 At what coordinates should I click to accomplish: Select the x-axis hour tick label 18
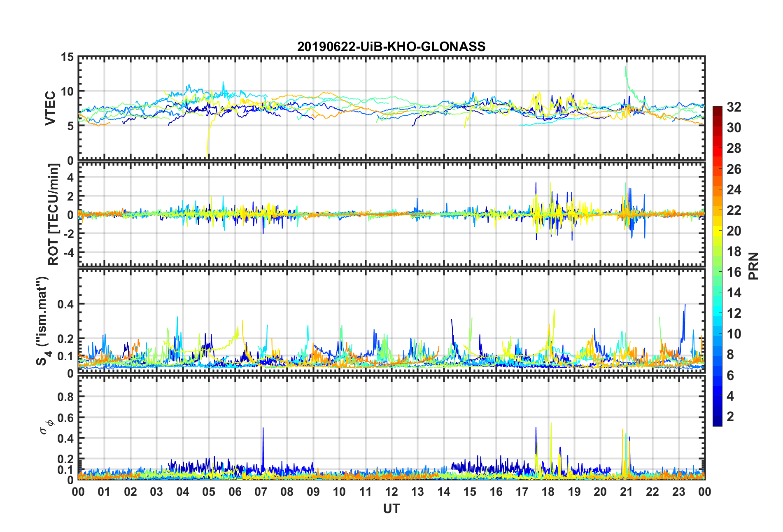pos(548,492)
